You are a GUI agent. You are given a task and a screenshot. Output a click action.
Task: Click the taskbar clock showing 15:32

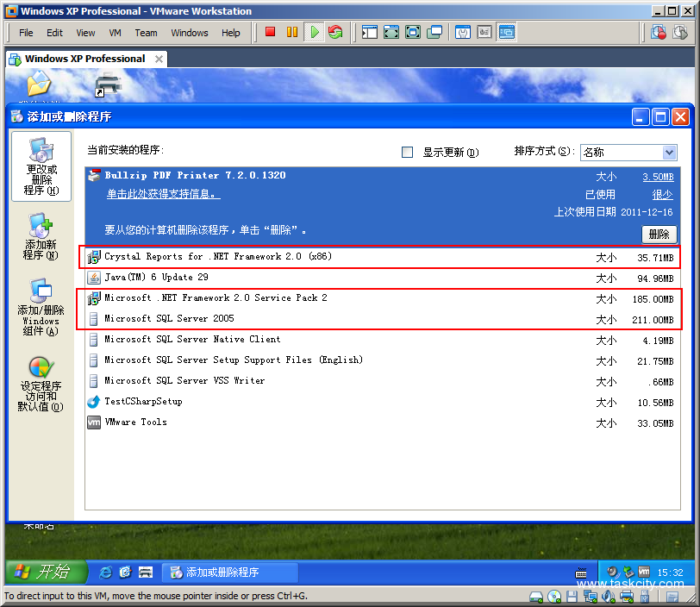coord(670,573)
